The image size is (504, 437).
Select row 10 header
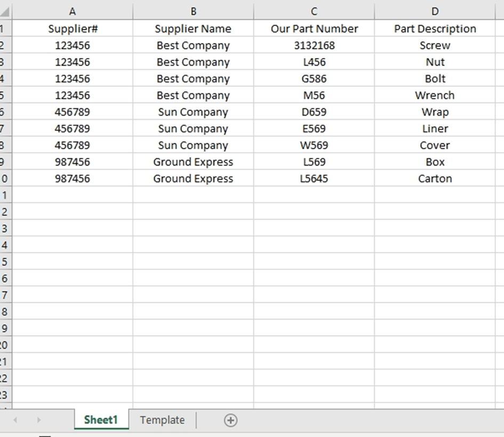(6, 178)
